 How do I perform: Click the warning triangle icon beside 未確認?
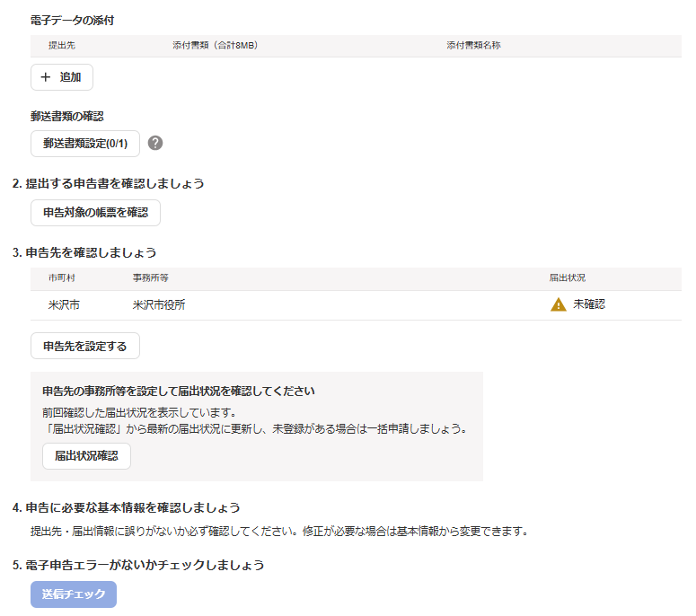559,305
